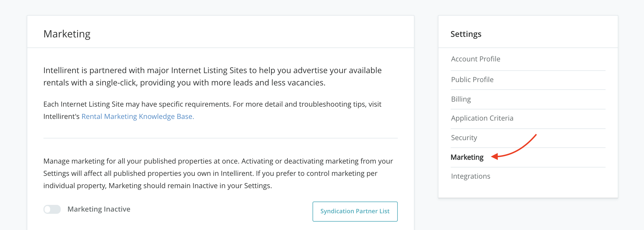Click the horizontal divider under the knowledge base link
The width and height of the screenshot is (644, 230).
[x=220, y=138]
